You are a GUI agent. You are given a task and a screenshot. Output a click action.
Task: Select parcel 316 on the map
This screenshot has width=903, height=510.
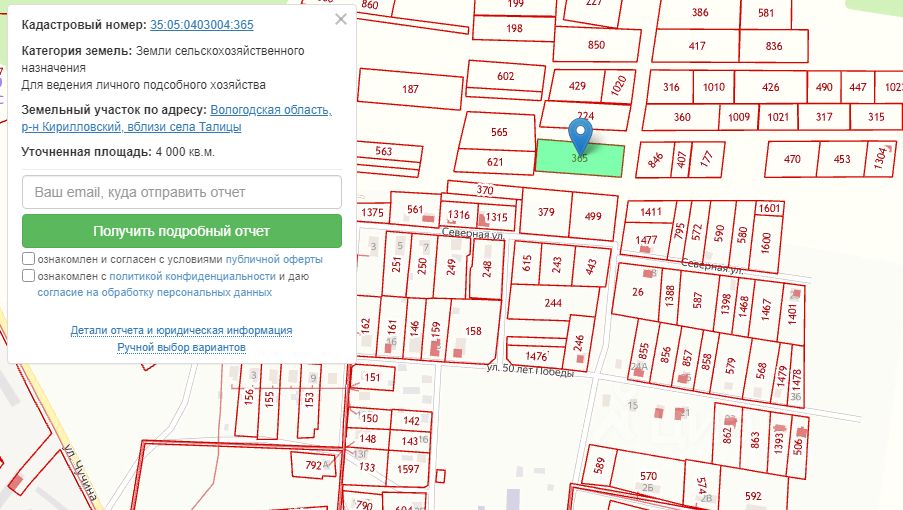[x=671, y=87]
